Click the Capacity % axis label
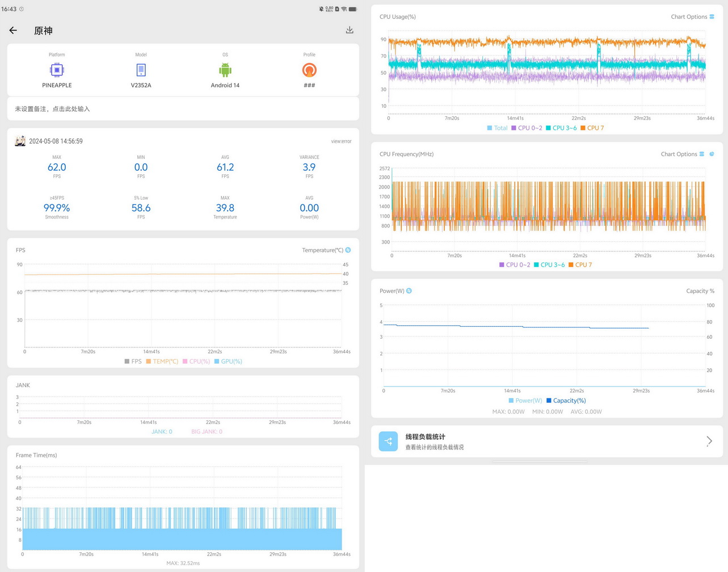 point(700,291)
